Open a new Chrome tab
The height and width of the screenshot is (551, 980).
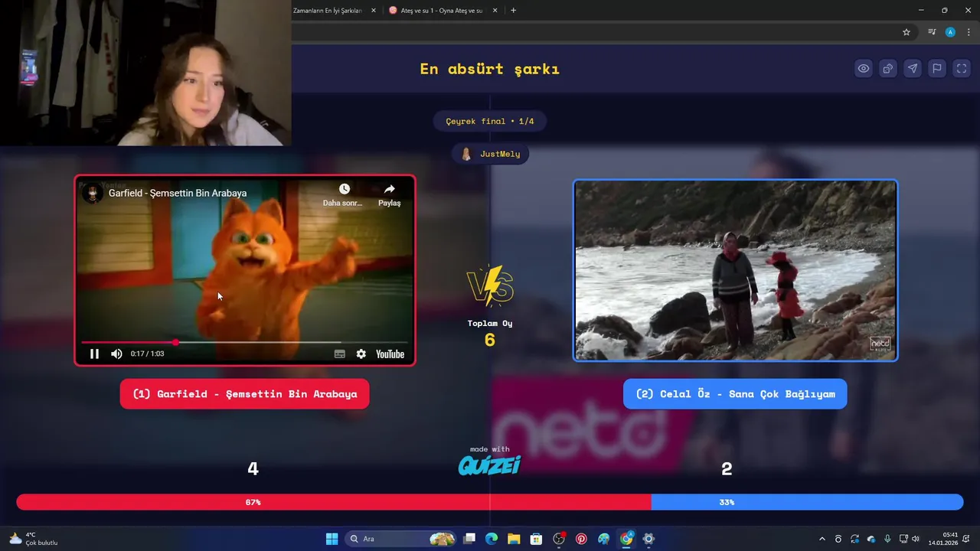[x=513, y=11]
